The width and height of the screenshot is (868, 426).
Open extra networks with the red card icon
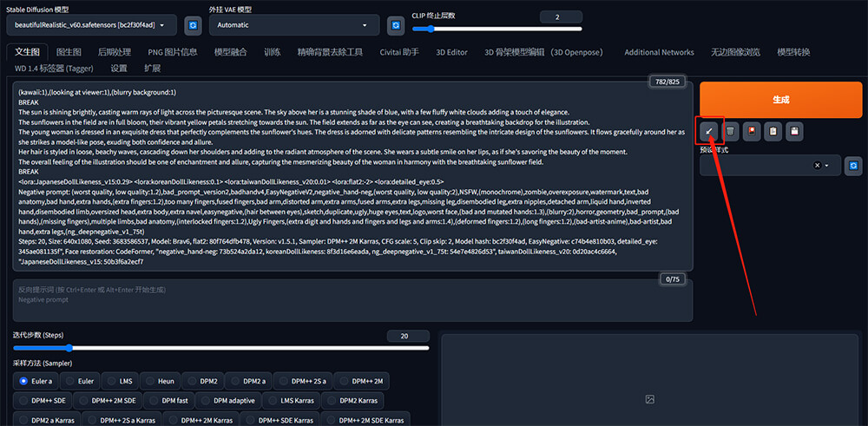752,131
